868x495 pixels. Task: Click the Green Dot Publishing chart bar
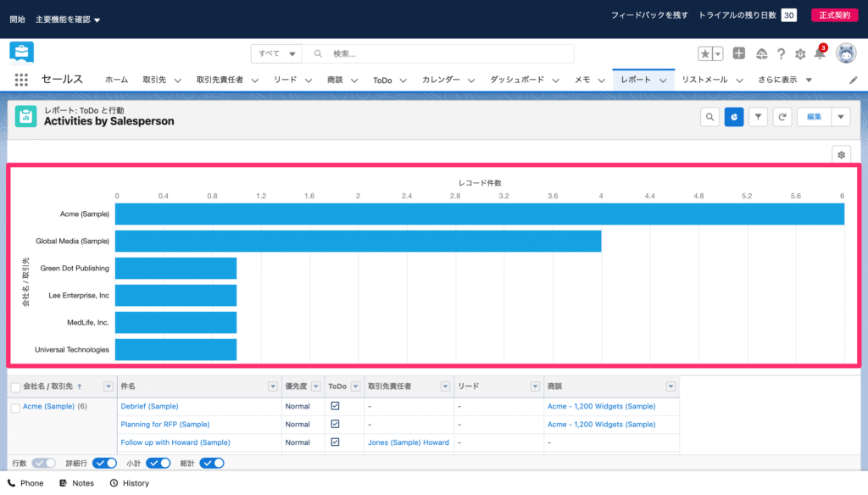click(x=176, y=269)
